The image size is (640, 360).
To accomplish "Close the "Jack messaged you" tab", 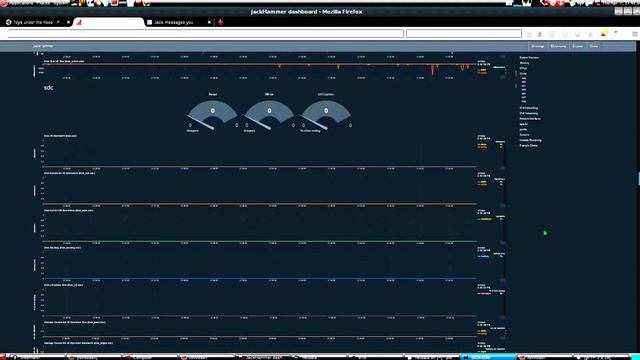I will click(x=209, y=22).
